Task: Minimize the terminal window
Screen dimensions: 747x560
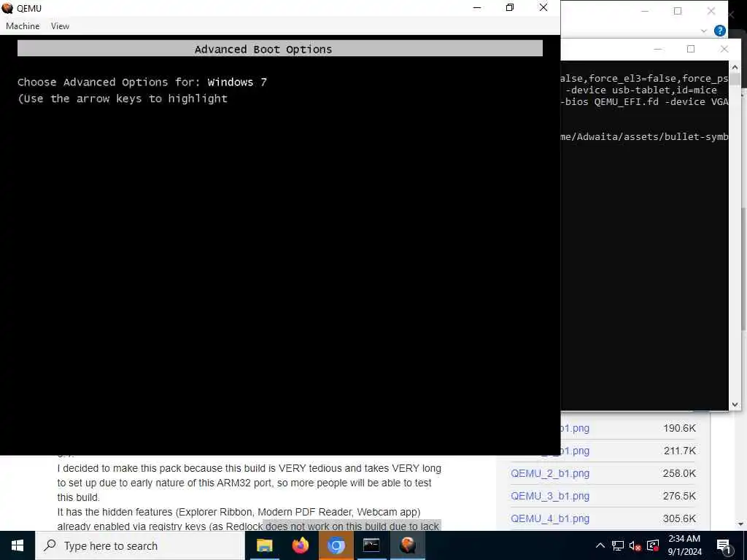Action: 657,49
